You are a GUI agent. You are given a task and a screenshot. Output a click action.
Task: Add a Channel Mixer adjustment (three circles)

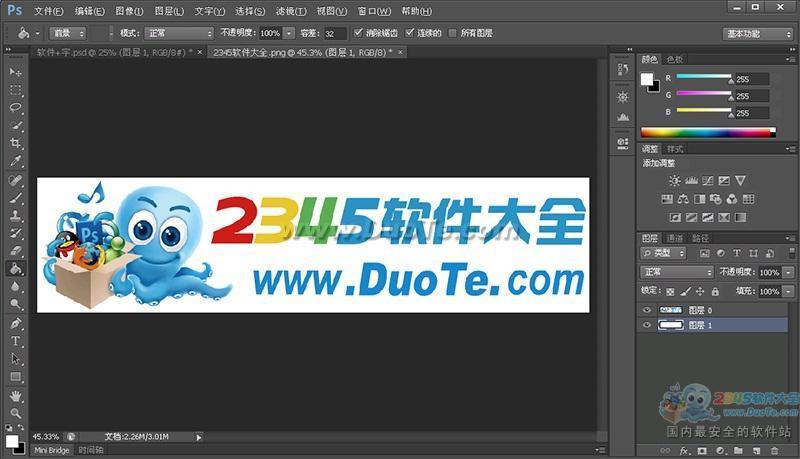tap(732, 199)
